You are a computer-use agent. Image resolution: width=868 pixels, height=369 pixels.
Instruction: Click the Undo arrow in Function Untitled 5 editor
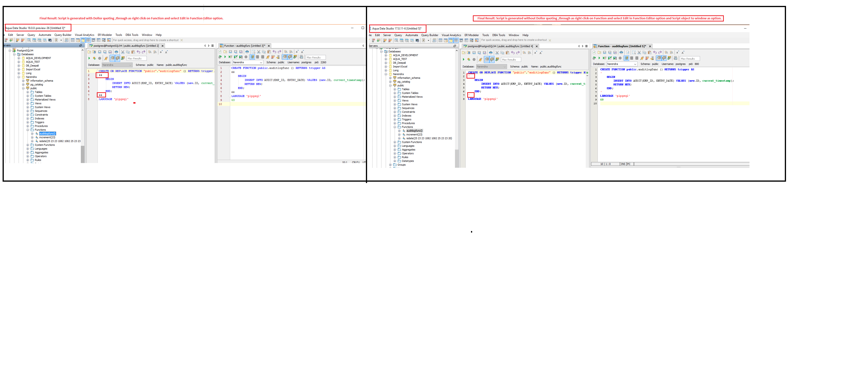point(655,53)
